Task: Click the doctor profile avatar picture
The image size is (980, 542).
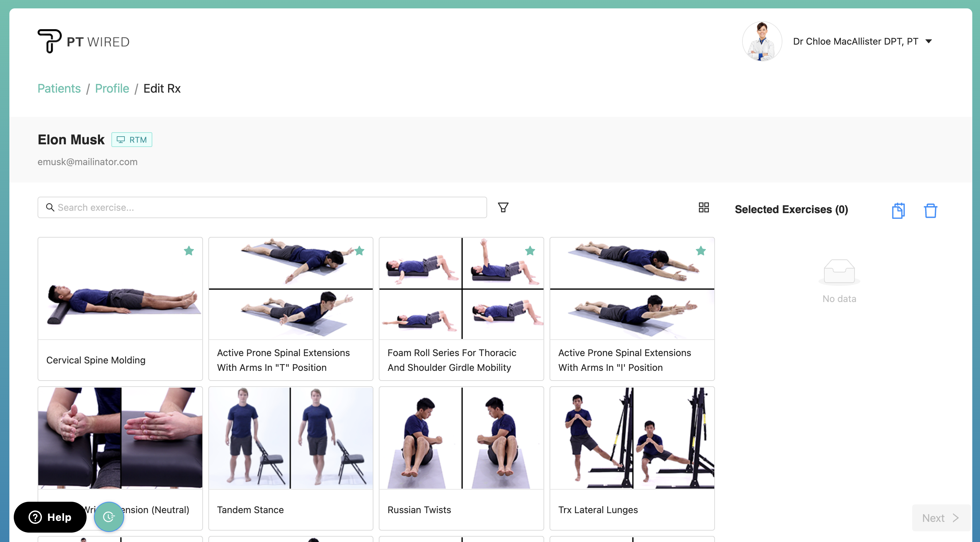Action: click(x=762, y=41)
